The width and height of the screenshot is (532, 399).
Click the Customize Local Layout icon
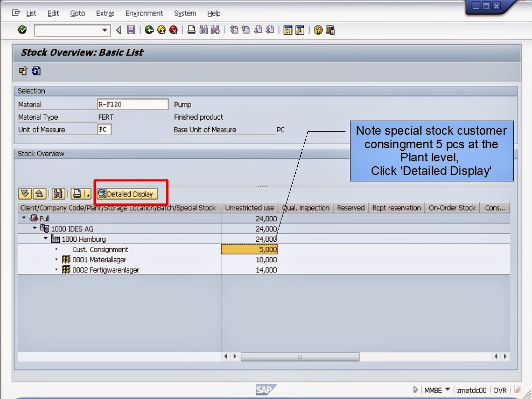330,30
